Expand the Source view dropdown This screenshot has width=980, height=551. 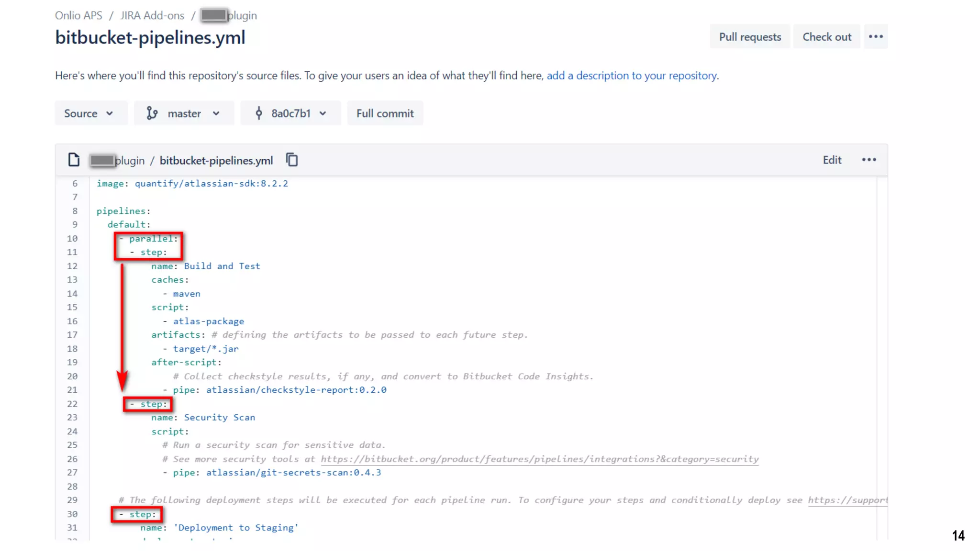point(89,113)
